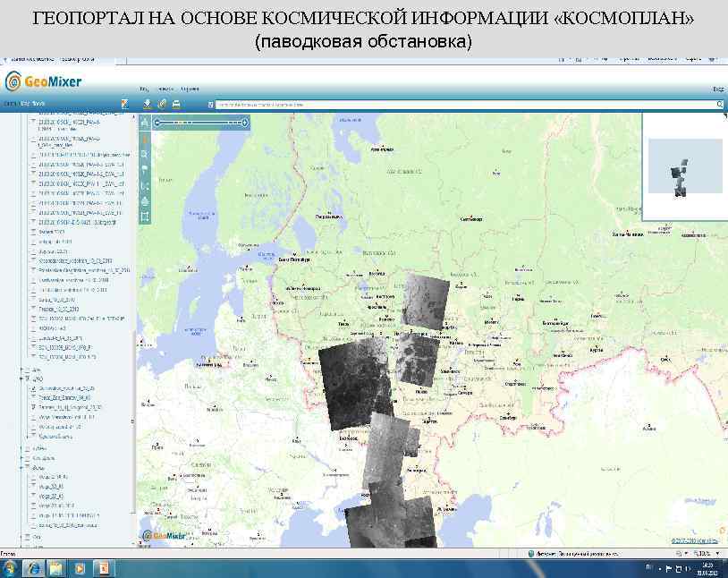Screen dimensions: 728x578
Task: Expand the Ока group in the layer tree
Action: pos(21,537)
